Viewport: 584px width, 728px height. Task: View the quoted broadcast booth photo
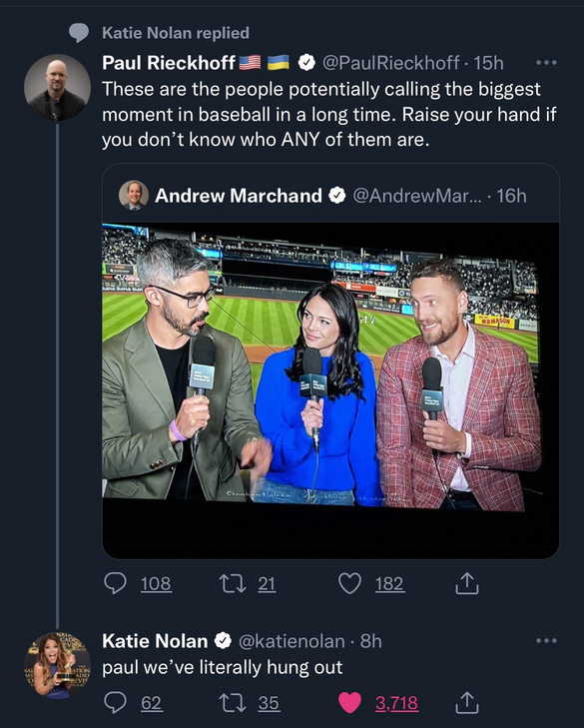(x=330, y=390)
